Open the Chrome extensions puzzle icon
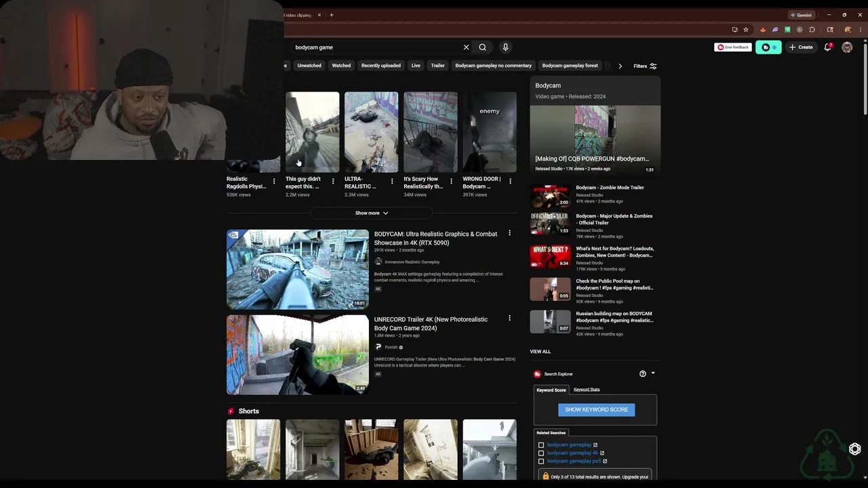The height and width of the screenshot is (488, 868). tap(812, 30)
